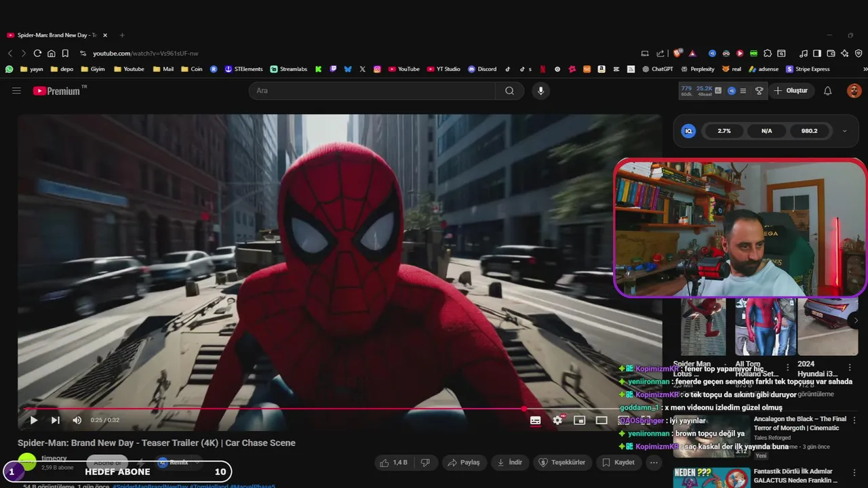Open the ChatGPT bookmark
Image resolution: width=868 pixels, height=488 pixels.
658,69
